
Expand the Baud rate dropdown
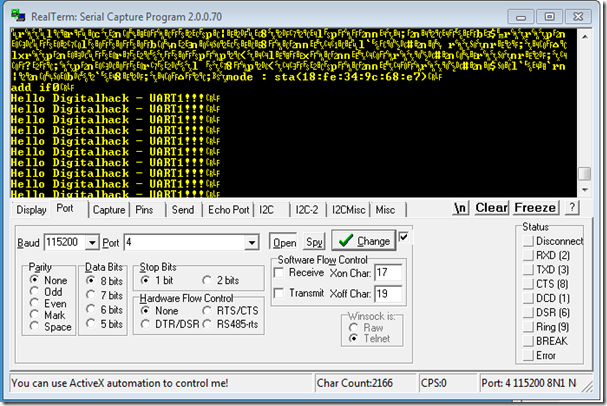[x=92, y=243]
